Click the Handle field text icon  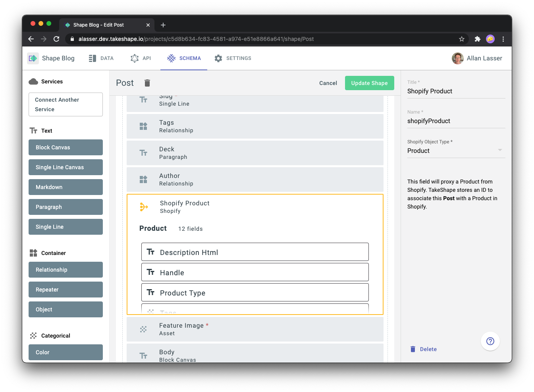click(150, 272)
